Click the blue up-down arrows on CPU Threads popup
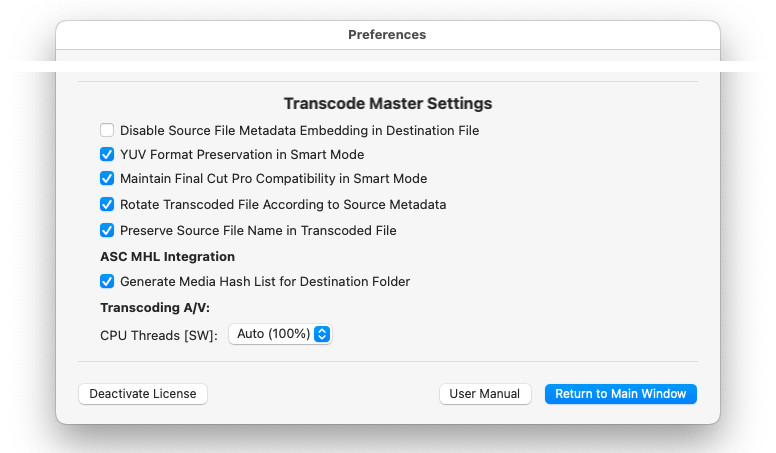The height and width of the screenshot is (453, 776). (322, 334)
